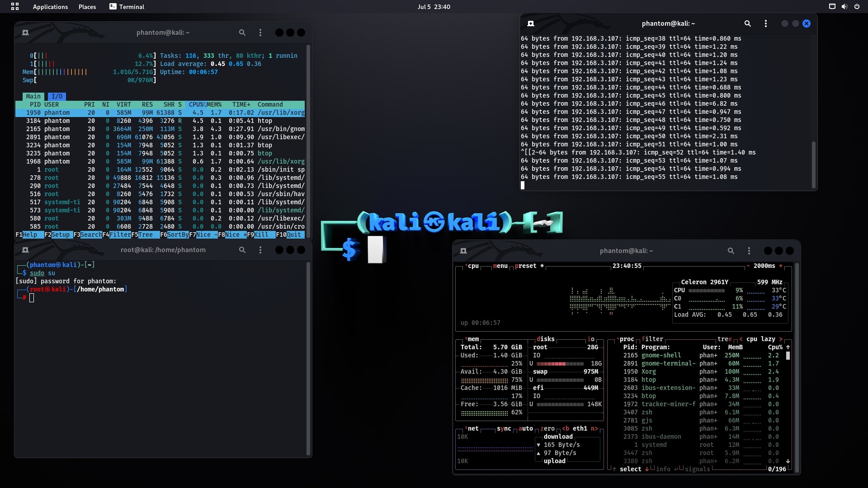Open the Places menu

click(x=87, y=7)
